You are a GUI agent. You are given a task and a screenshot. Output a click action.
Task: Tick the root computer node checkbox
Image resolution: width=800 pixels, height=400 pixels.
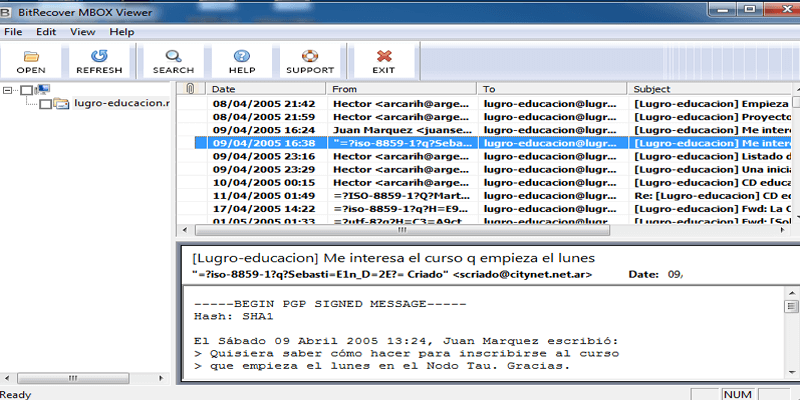(26, 90)
